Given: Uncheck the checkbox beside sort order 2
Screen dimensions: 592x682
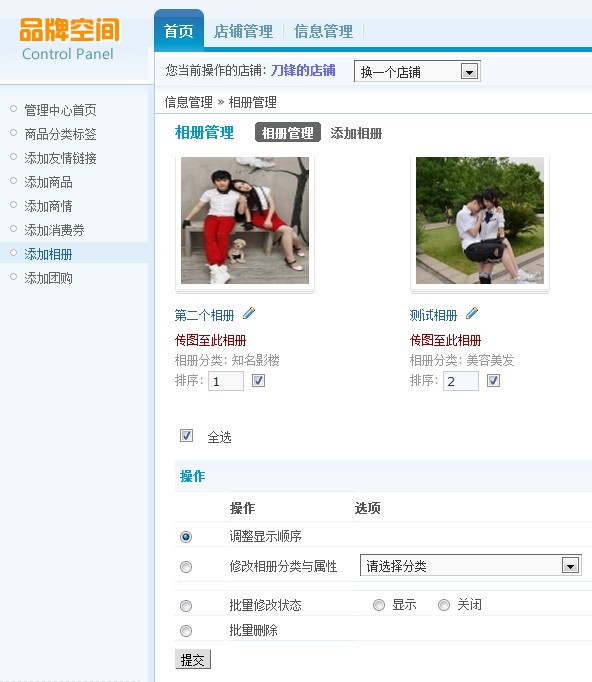Looking at the screenshot, I should point(493,381).
